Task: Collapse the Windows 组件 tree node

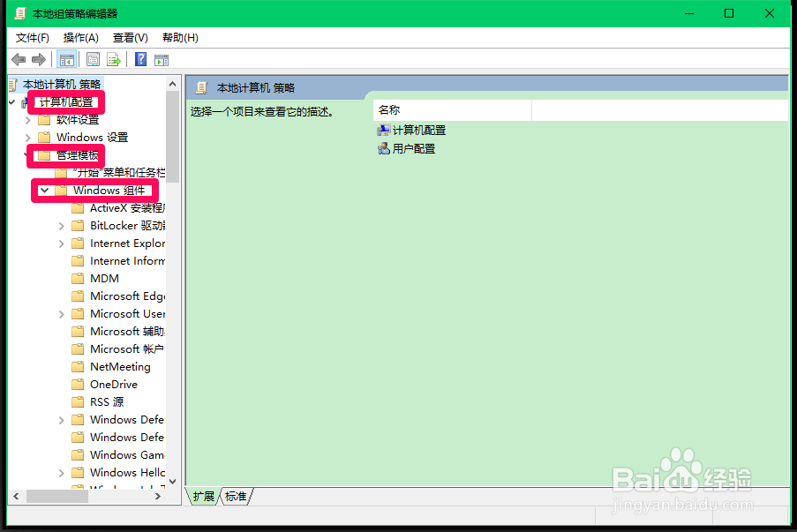Action: (44, 190)
